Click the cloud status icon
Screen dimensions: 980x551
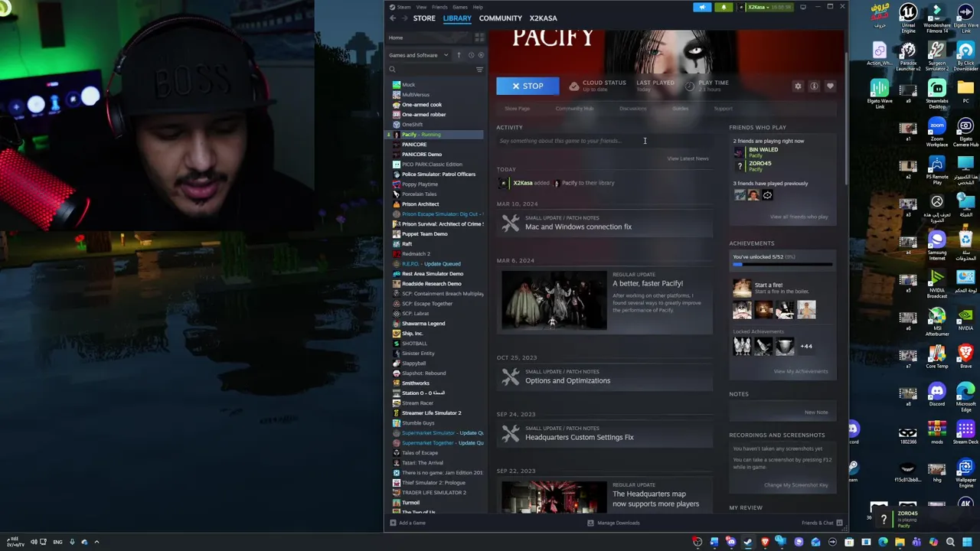click(x=574, y=86)
